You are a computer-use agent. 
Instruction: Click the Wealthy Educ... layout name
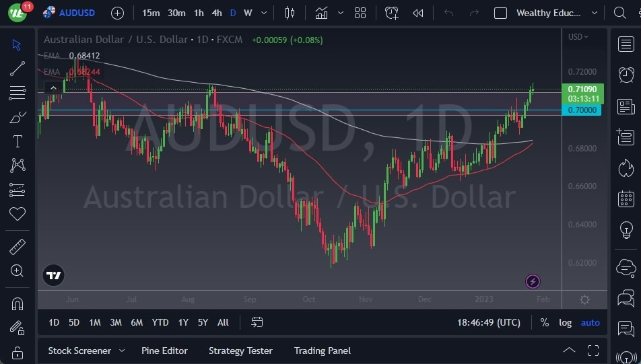tap(548, 13)
